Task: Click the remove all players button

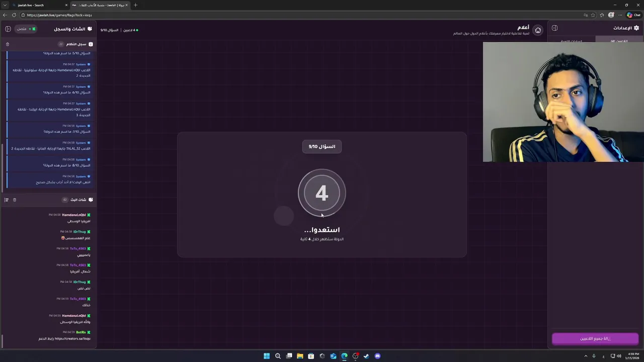Action: (595, 338)
